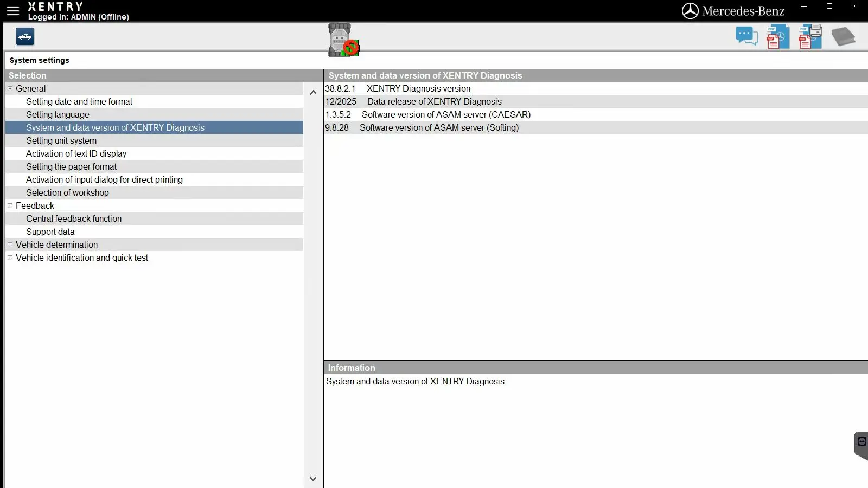Click the Selection panel header

click(164, 76)
